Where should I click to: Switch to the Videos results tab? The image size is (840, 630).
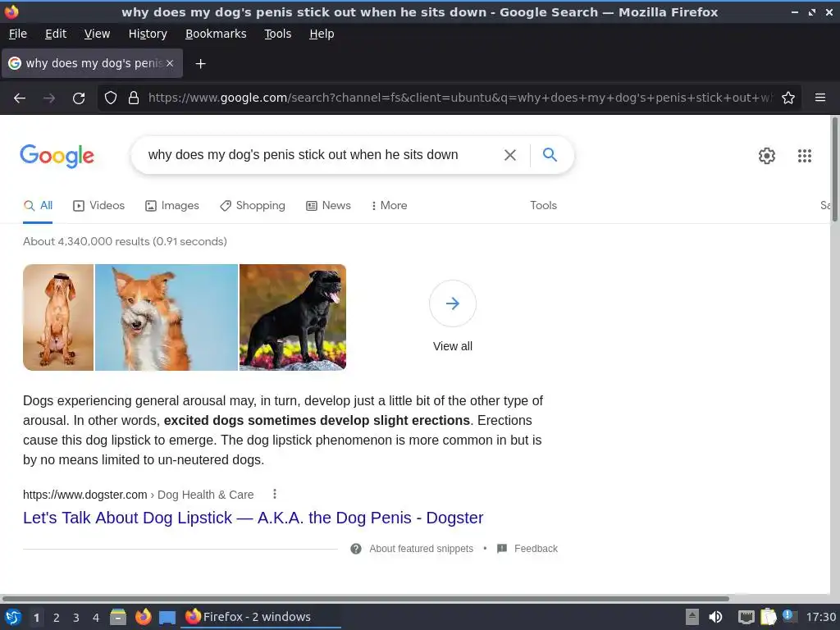pyautogui.click(x=98, y=206)
